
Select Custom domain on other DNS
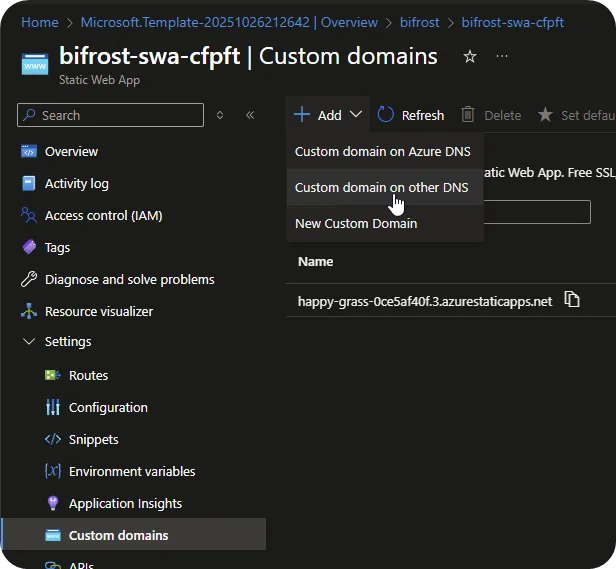pos(381,188)
